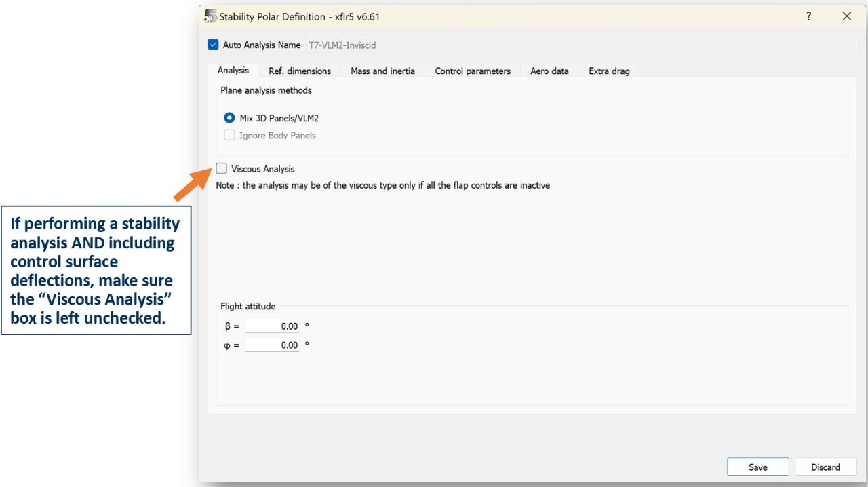868x487 pixels.
Task: Click the analysis name text field
Action: [576, 45]
